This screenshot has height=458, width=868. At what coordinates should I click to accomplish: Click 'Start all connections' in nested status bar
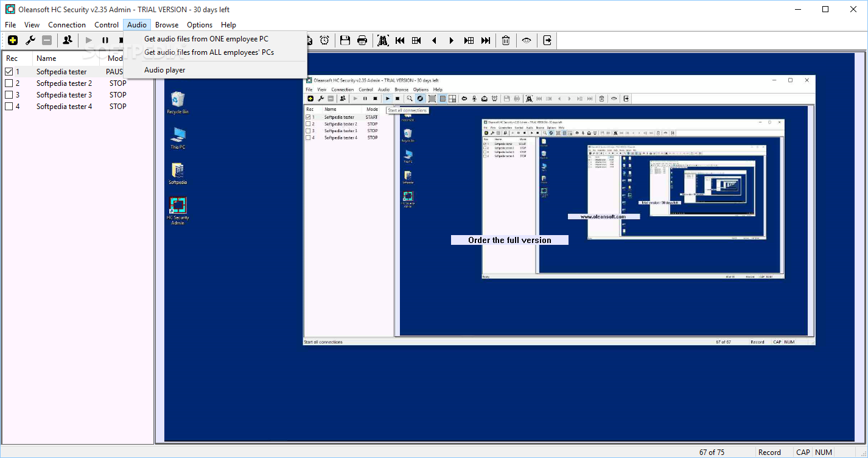point(323,342)
